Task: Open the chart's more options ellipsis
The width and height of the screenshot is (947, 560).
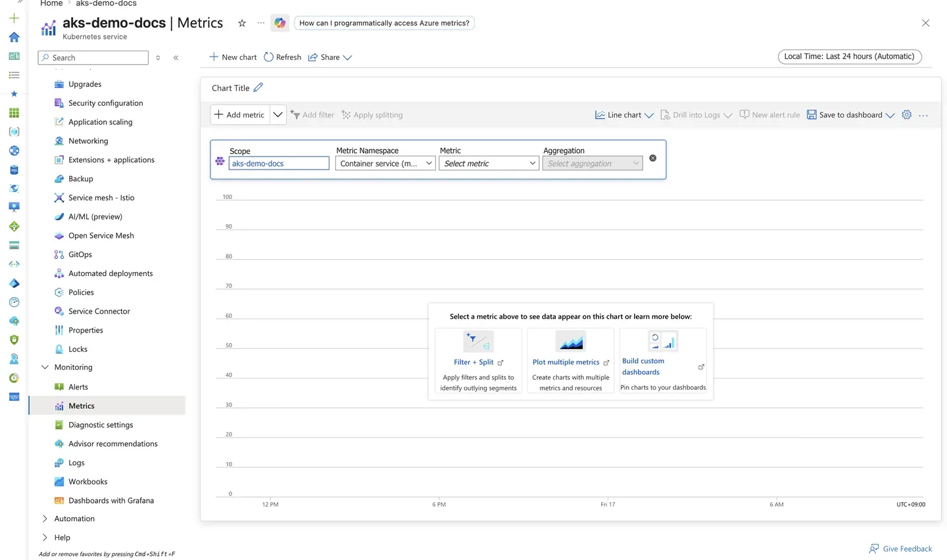Action: [x=923, y=115]
